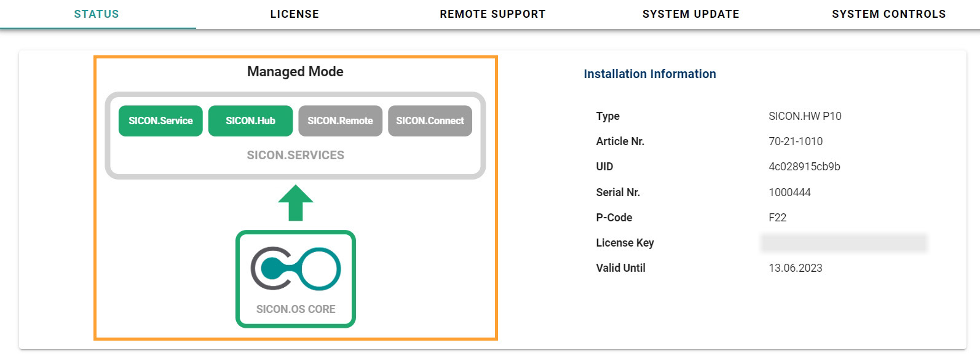Open the Remote Support tab
The width and height of the screenshot is (980, 356).
tap(492, 14)
